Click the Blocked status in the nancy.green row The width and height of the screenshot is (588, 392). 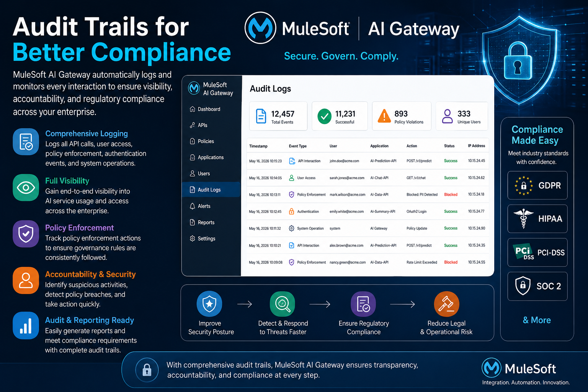[451, 262]
